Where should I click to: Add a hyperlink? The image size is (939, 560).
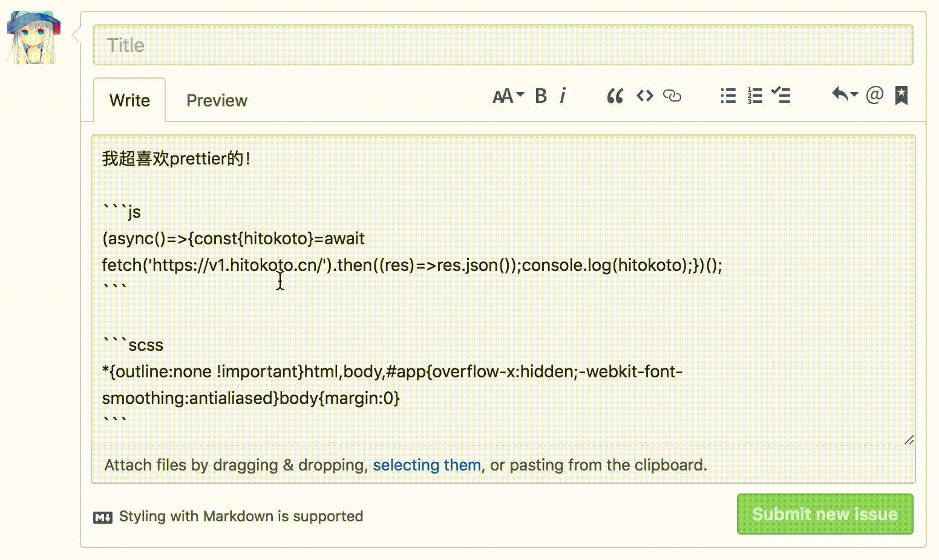click(672, 96)
